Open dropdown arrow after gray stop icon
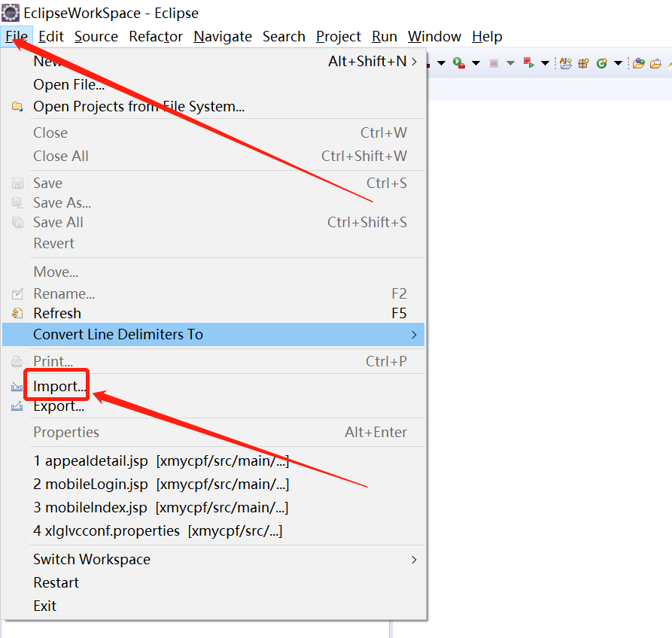 510,63
